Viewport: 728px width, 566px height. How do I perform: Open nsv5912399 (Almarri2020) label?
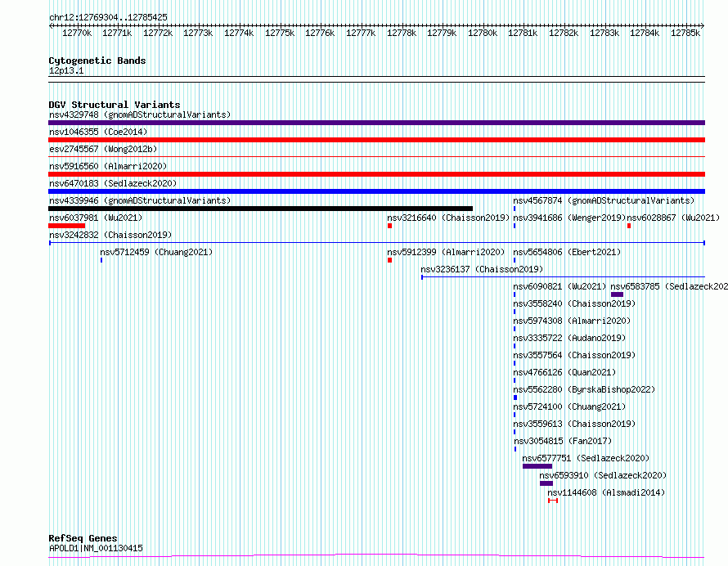446,252
